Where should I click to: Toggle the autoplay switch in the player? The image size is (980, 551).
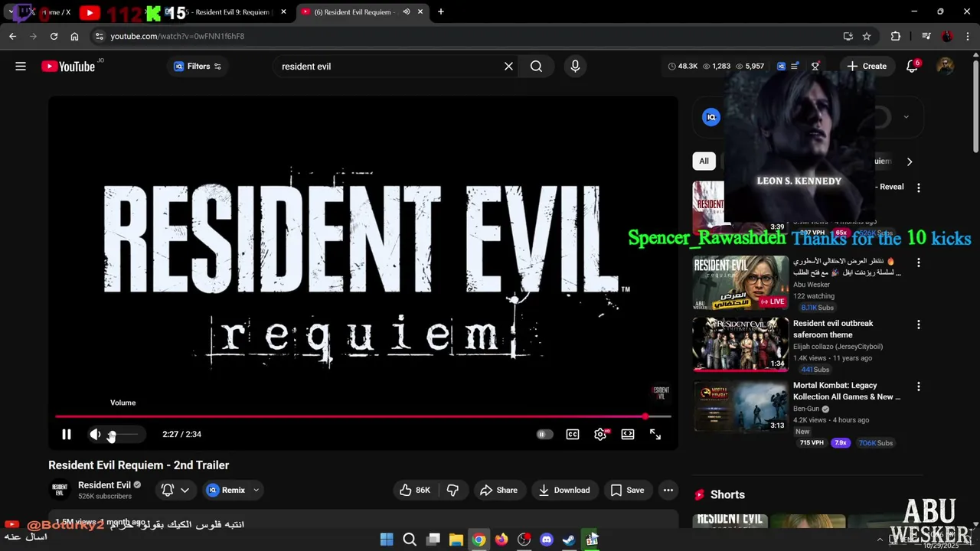[544, 435]
